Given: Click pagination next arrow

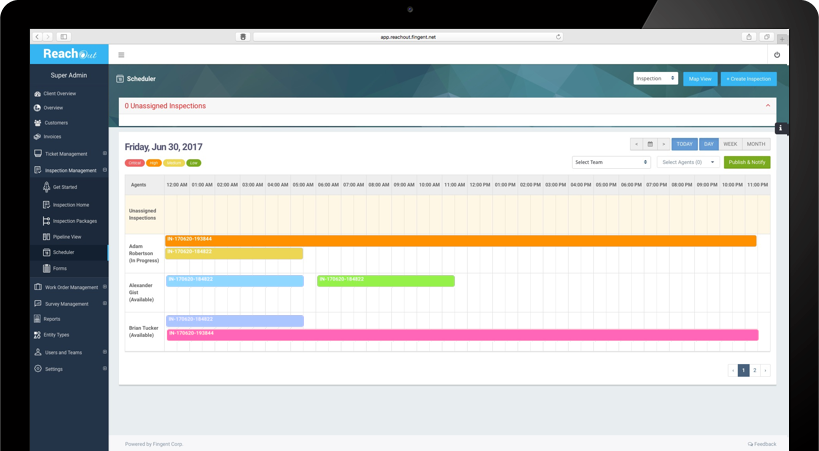Looking at the screenshot, I should click(x=766, y=371).
